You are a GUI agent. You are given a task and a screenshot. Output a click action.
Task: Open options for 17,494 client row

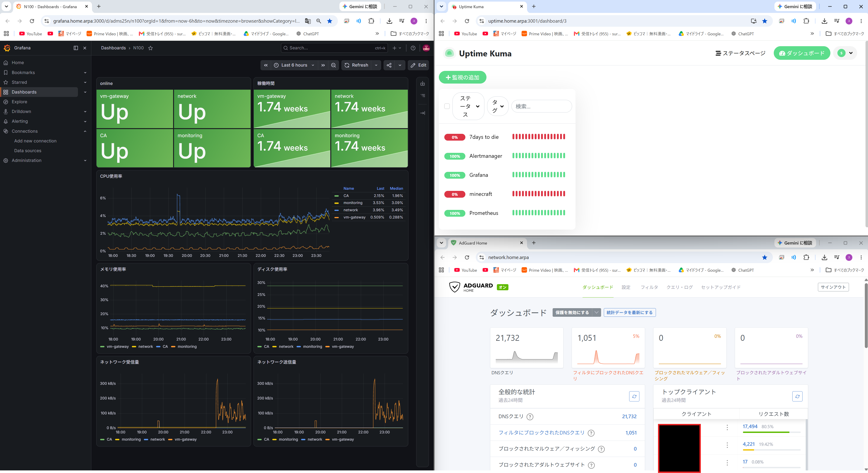click(x=727, y=427)
